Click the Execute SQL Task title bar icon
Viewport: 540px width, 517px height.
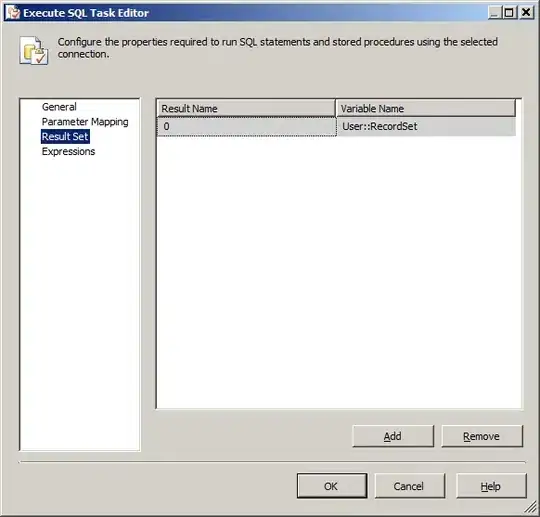(x=13, y=12)
